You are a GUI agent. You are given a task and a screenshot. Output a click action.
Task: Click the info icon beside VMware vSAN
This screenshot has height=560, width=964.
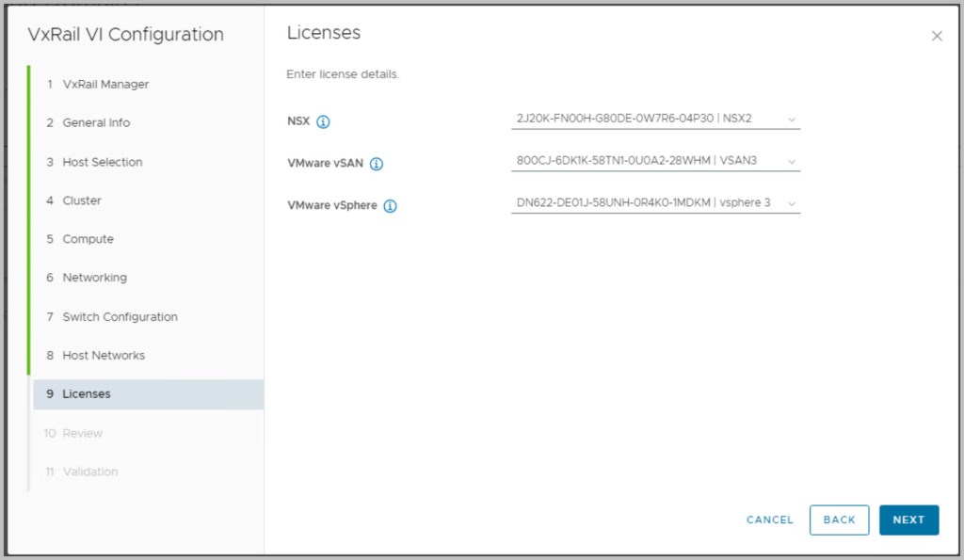(x=377, y=164)
